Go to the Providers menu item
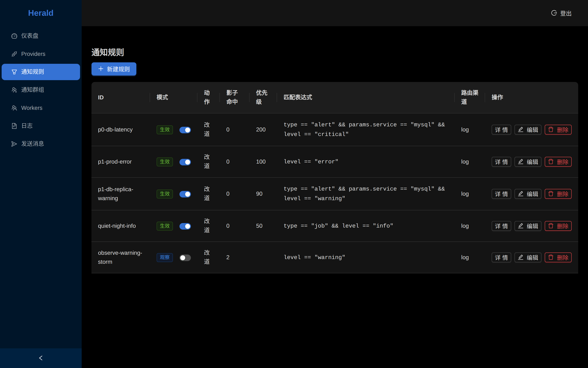 (41, 54)
